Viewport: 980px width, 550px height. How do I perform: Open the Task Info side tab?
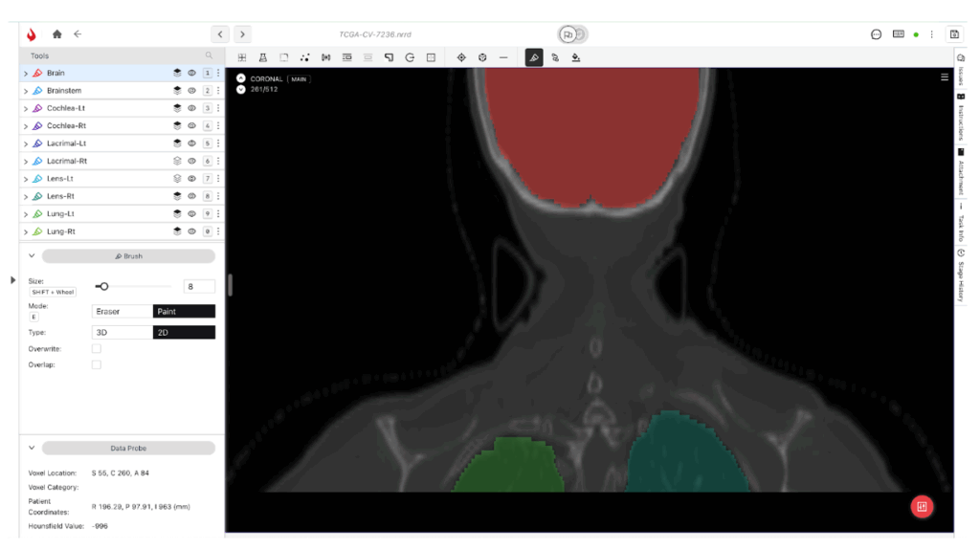click(x=961, y=223)
